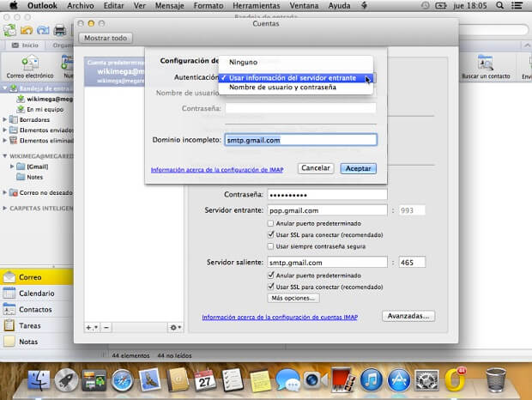The image size is (532, 400).
Task: Open Spotlight search magnifier in menu bar
Action: pos(499,5)
